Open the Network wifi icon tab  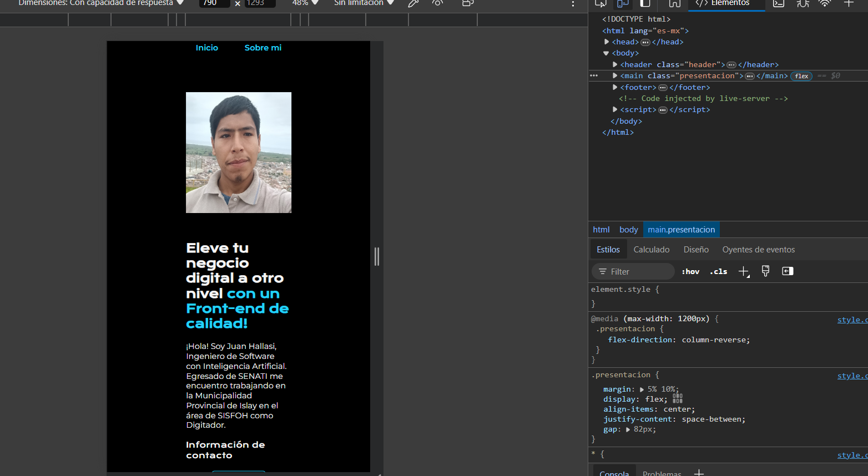click(x=825, y=3)
